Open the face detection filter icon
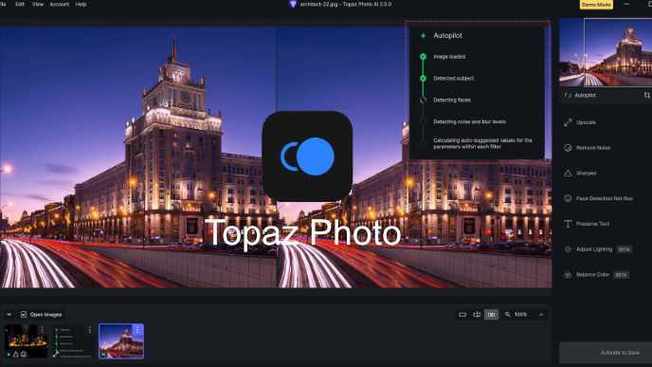This screenshot has height=367, width=652. click(x=568, y=198)
